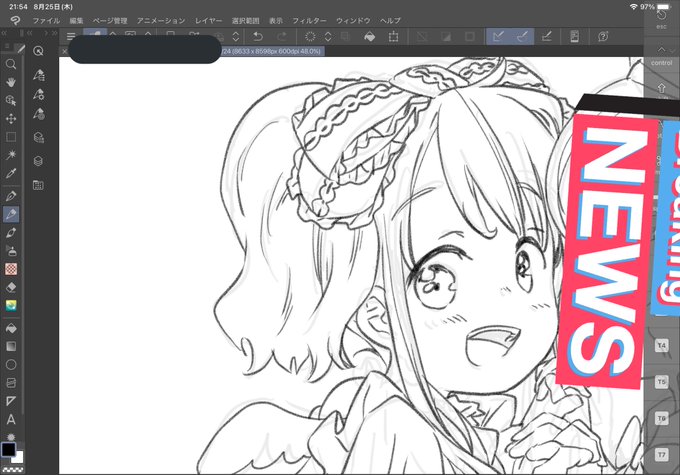680x475 pixels.
Task: Open the Sub Tool palette icon
Action: pos(38,75)
